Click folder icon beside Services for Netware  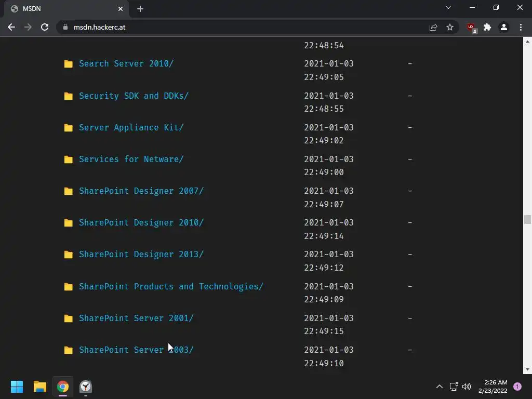(x=69, y=159)
